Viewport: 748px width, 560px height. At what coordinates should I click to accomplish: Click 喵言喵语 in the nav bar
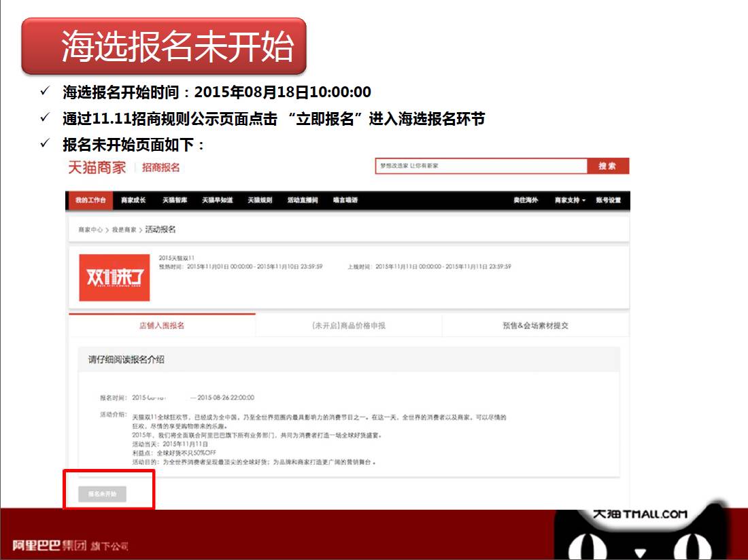pos(345,200)
